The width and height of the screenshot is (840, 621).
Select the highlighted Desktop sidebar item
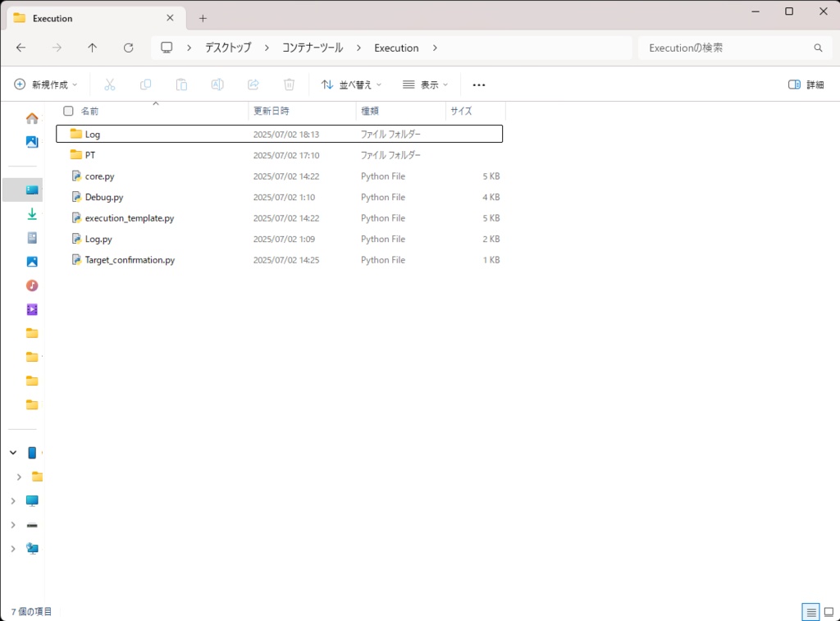pos(22,189)
